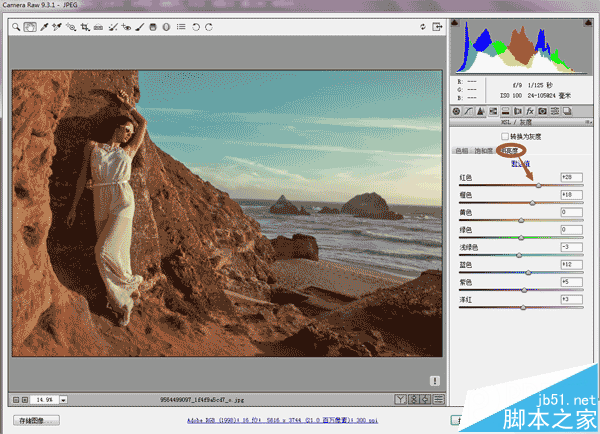600x434 pixels.
Task: Cycle before/after view with Y button
Action: tap(400, 400)
